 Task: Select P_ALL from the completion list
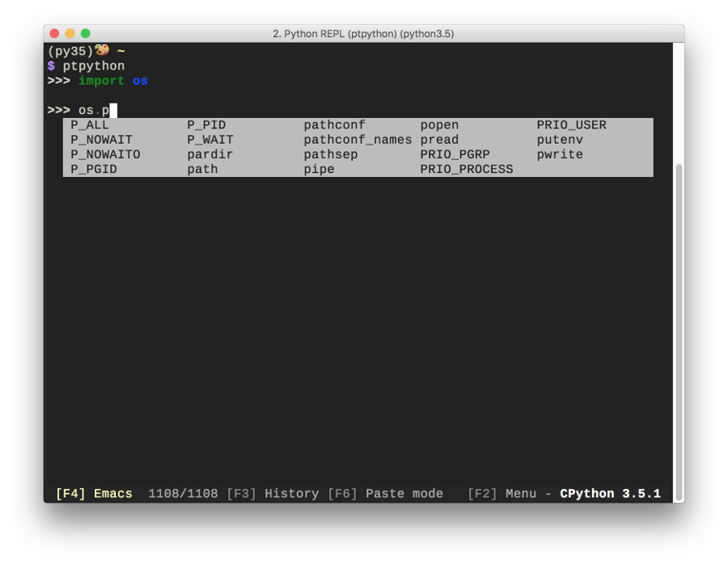point(90,125)
